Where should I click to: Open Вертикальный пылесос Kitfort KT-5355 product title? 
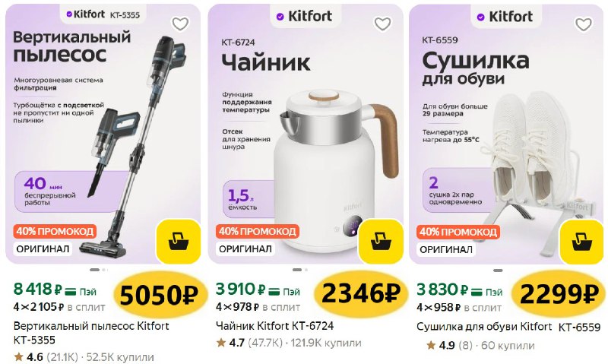[x=91, y=333]
